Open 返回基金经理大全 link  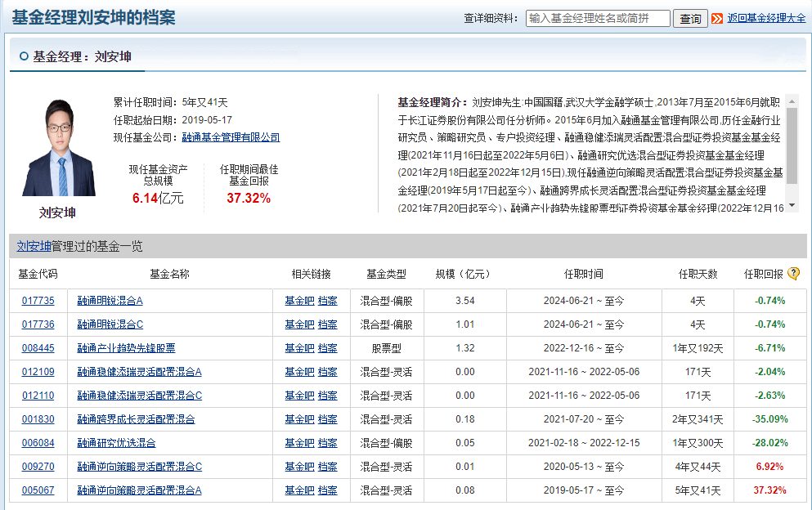pos(766,18)
